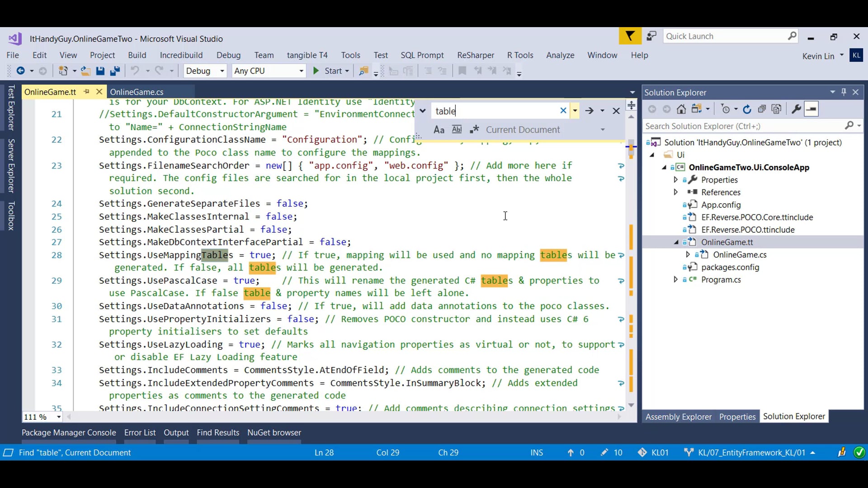
Task: Click the Find Next arrow button
Action: [x=589, y=111]
